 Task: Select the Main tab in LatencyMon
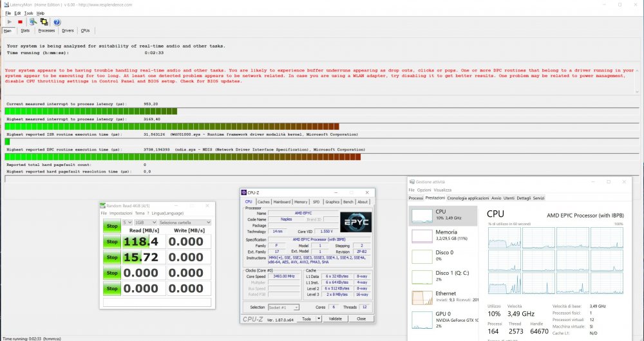tap(8, 30)
